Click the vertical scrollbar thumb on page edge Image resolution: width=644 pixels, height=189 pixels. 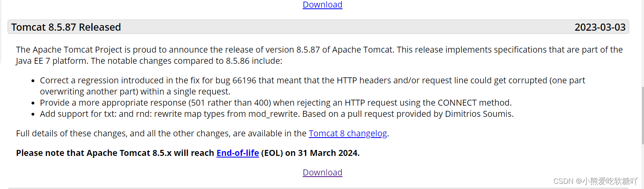coord(642,115)
